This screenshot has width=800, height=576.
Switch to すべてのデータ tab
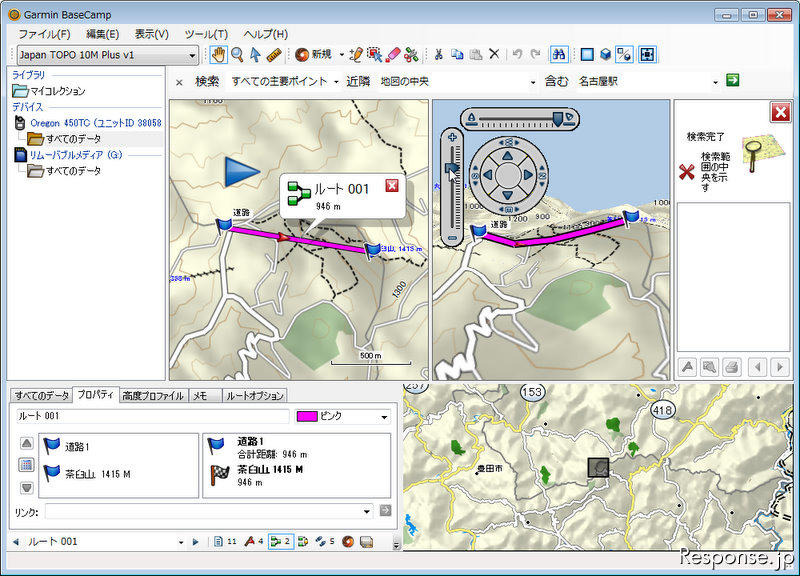coord(41,395)
